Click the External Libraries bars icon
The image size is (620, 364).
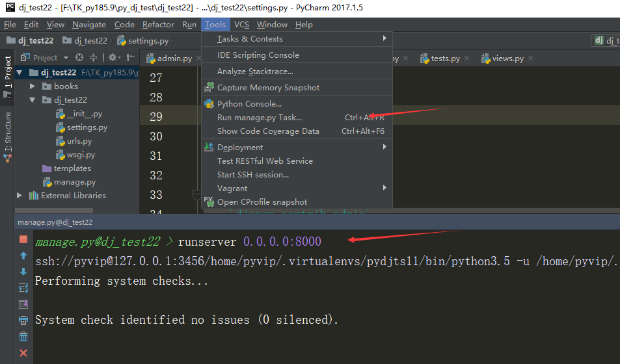click(34, 195)
